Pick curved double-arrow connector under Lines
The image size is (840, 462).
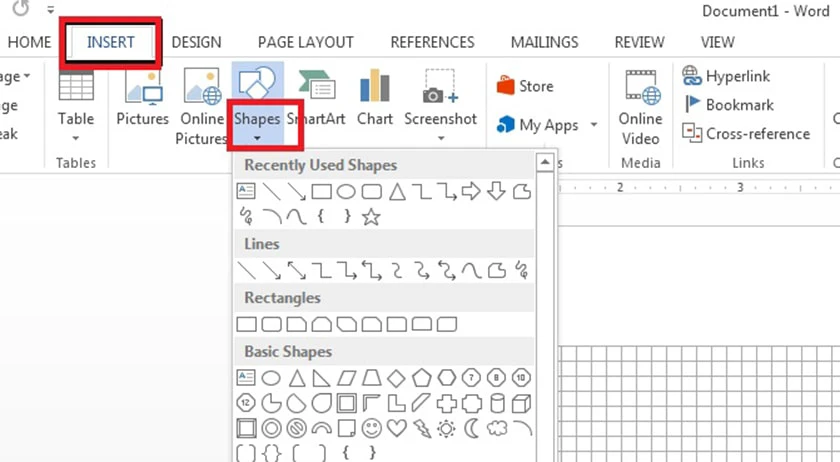coord(447,271)
